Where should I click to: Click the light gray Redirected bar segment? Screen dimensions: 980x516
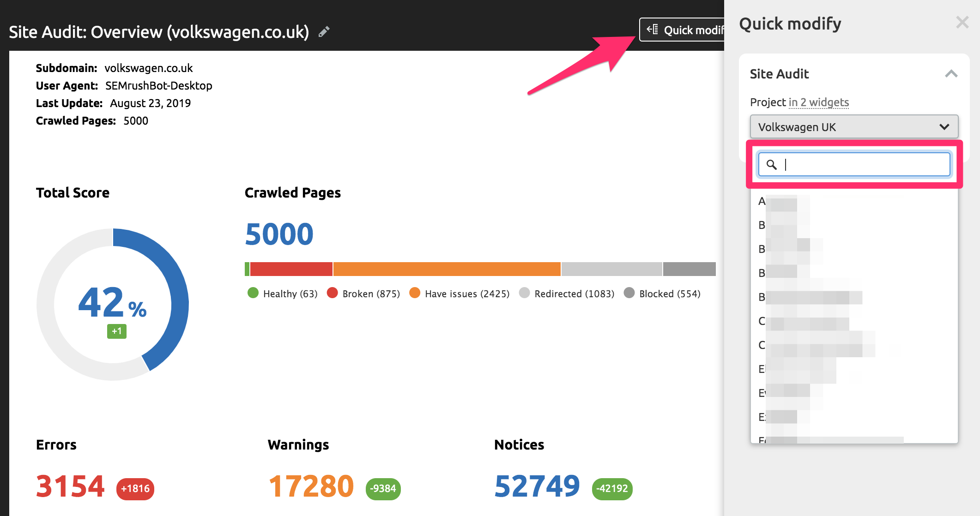[x=612, y=269]
